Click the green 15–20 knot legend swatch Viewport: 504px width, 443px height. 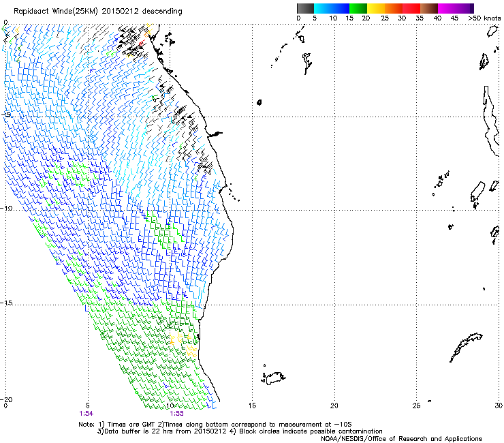click(358, 8)
